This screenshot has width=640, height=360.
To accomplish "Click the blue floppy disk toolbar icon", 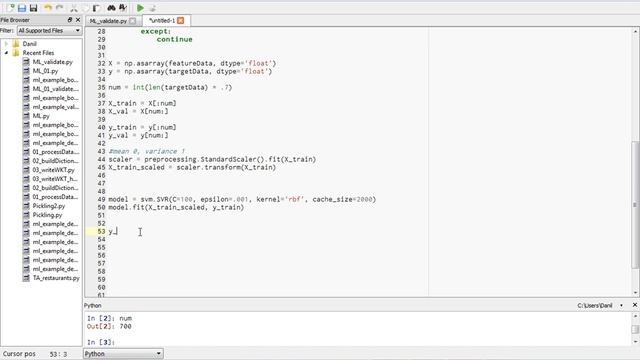I will pyautogui.click(x=22, y=8).
